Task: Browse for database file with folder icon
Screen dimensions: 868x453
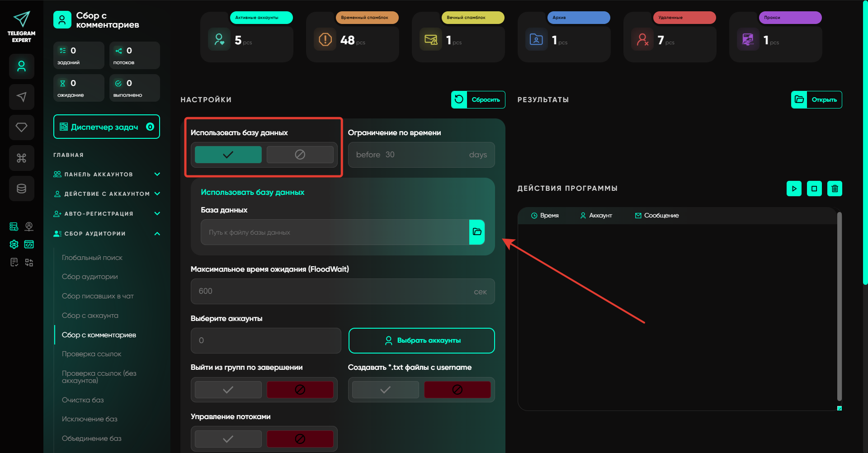Action: (x=477, y=232)
